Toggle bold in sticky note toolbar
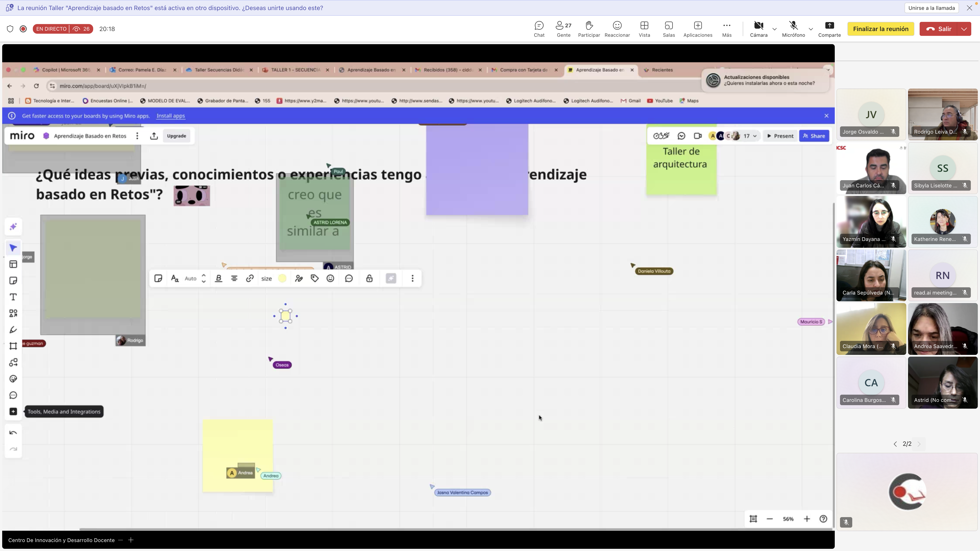Screen dimensions: 980x551 point(218,279)
